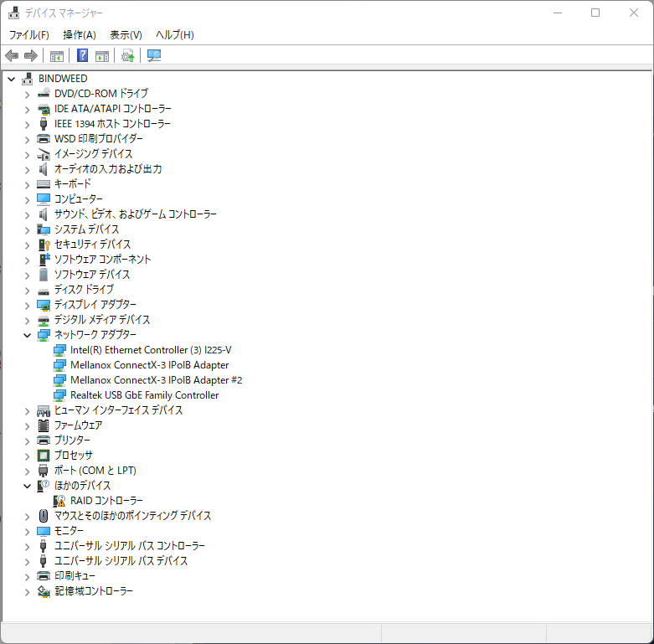Close the デバイス マネージャー window
Viewport: 654px width, 644px height.
click(x=634, y=13)
